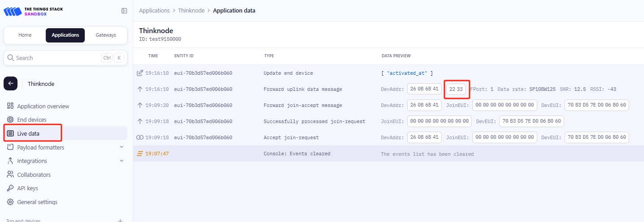Switch to the Gateways tab

pyautogui.click(x=106, y=35)
